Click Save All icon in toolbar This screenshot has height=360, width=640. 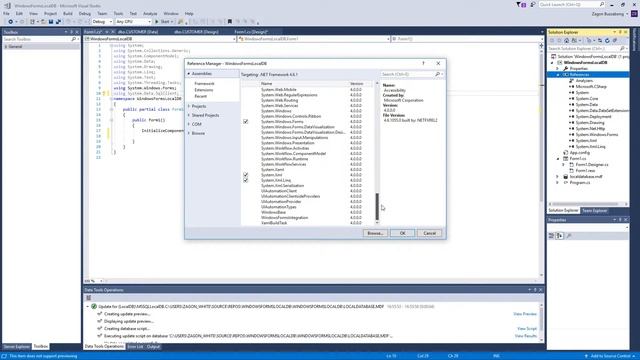tap(58, 22)
